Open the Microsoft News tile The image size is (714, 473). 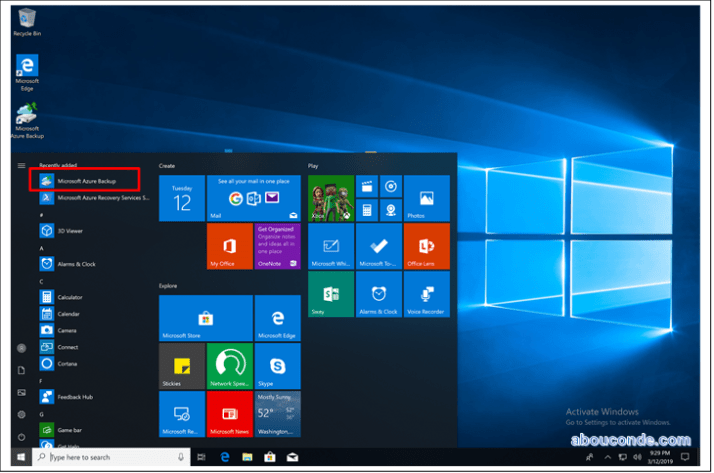[230, 414]
